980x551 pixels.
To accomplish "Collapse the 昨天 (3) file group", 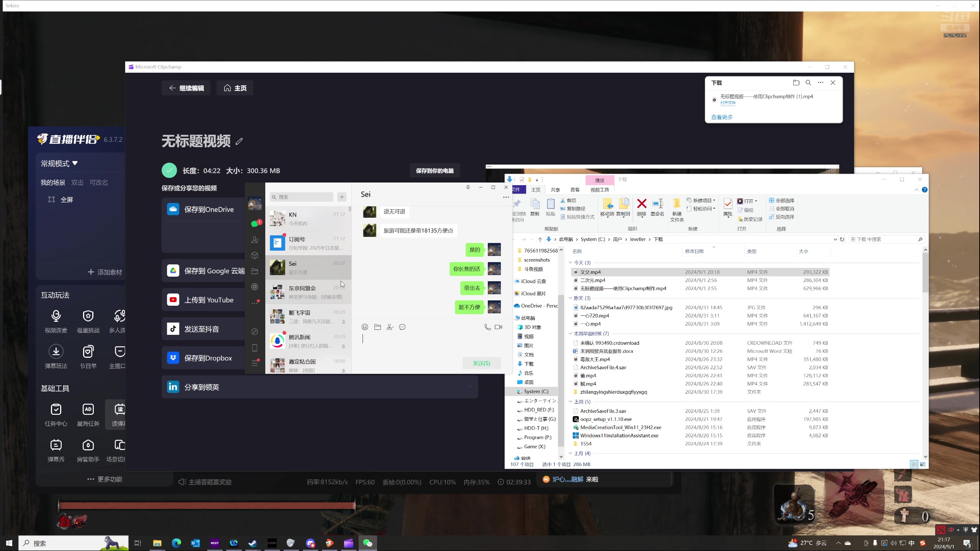I will point(570,298).
